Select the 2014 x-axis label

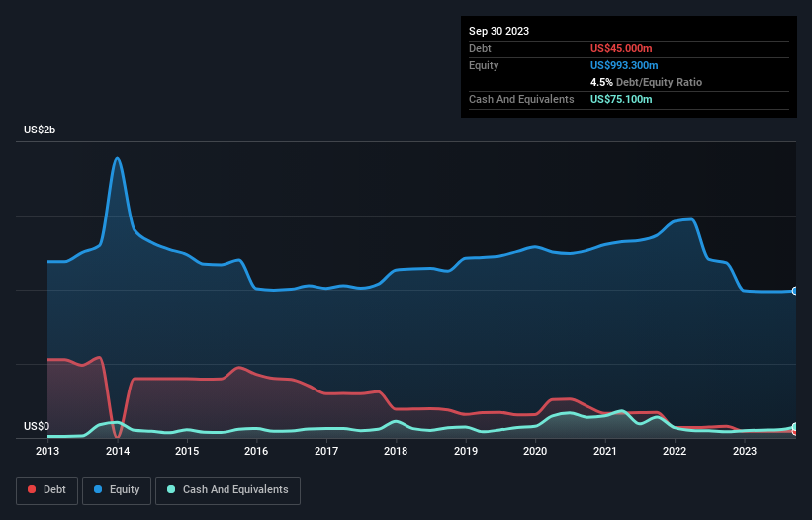118,451
